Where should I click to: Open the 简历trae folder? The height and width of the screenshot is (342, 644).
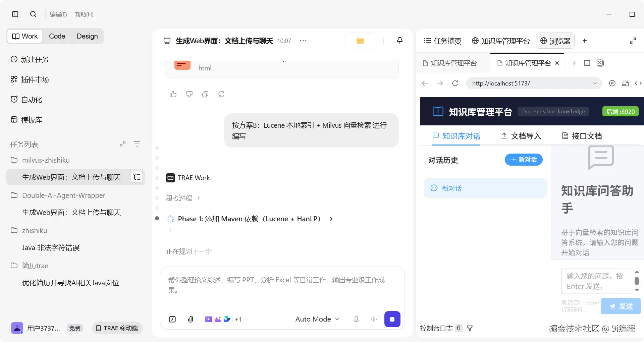click(x=30, y=266)
